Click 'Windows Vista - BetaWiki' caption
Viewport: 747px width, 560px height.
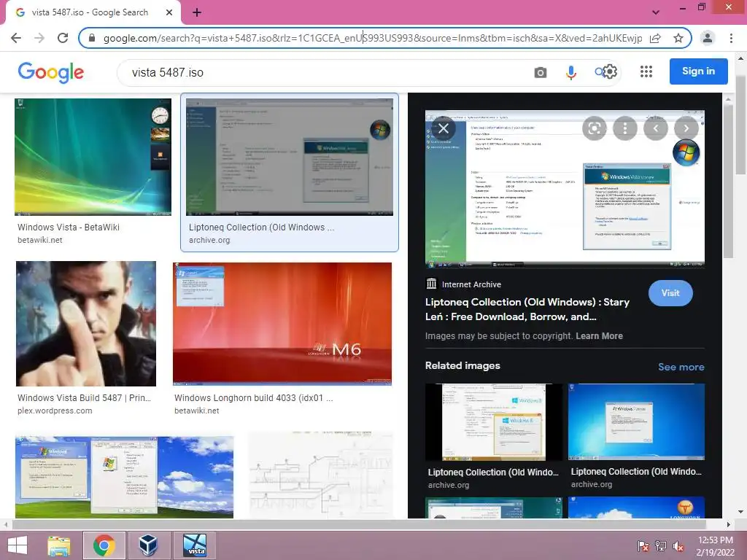[x=69, y=227]
